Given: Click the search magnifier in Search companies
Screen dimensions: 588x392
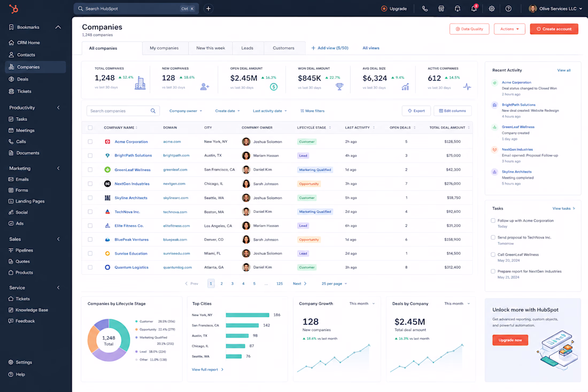Looking at the screenshot, I should point(153,111).
